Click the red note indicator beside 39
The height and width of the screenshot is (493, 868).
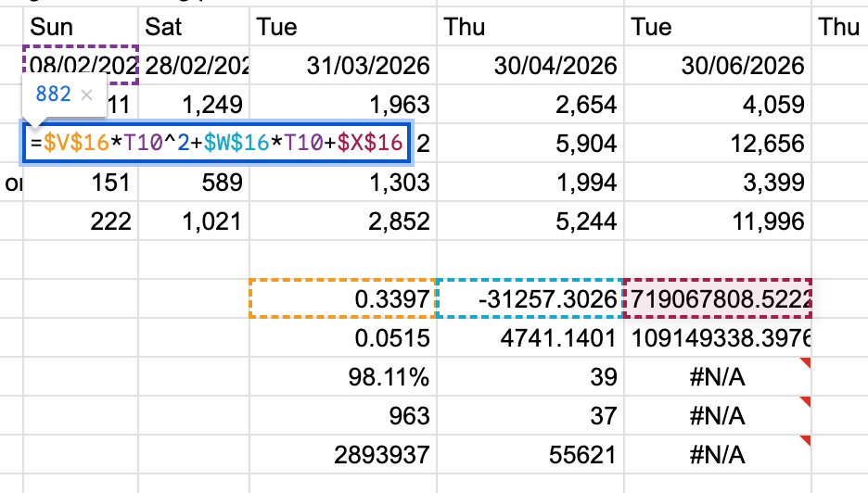807,363
